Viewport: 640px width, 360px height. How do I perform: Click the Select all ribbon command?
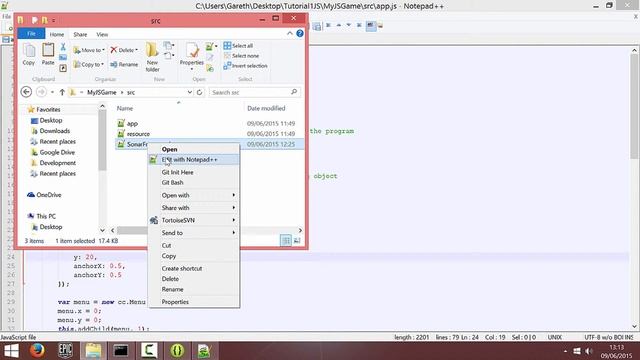[x=238, y=46]
